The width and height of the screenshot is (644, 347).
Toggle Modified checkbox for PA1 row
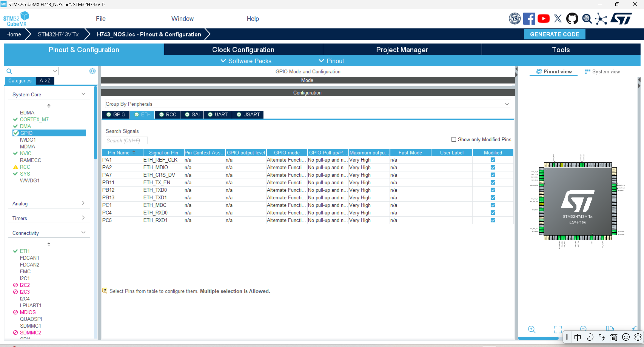[x=493, y=160]
